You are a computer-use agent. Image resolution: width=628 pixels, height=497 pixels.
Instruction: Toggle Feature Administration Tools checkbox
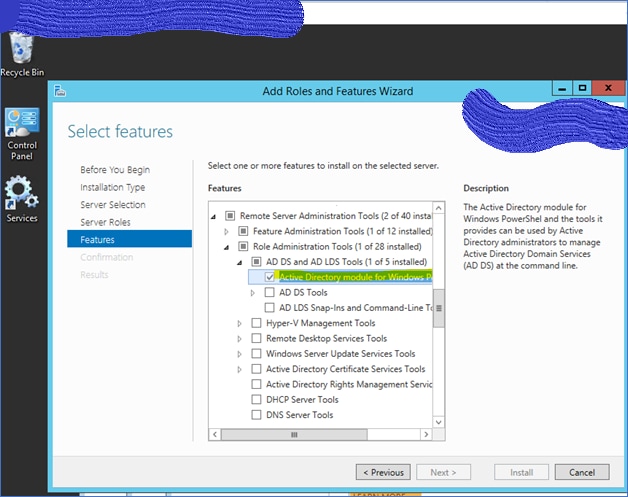click(x=243, y=231)
